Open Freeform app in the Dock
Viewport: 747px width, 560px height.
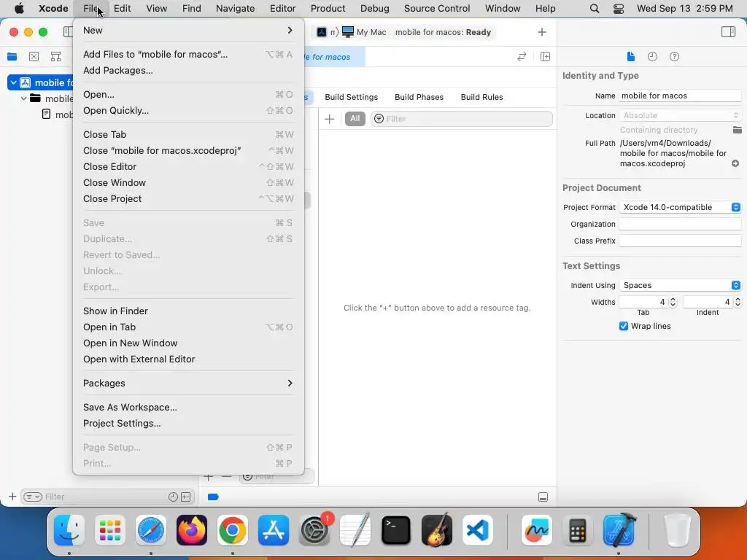(x=536, y=530)
